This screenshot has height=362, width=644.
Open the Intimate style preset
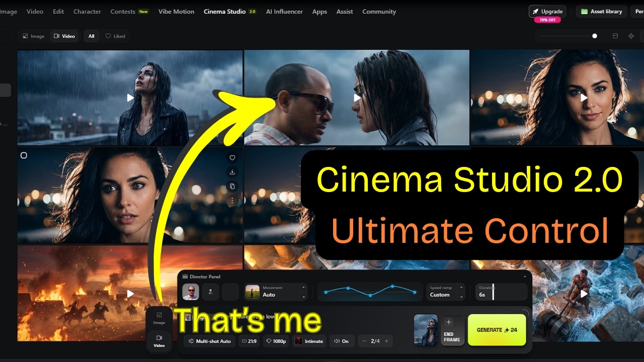[309, 341]
